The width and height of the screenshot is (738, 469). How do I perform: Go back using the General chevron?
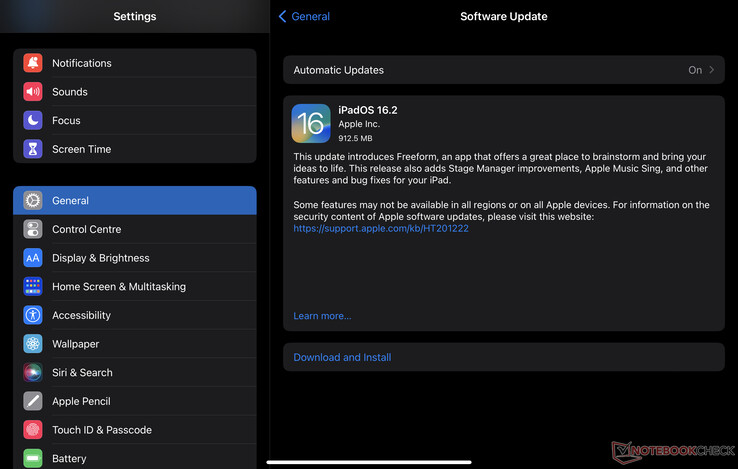pyautogui.click(x=283, y=16)
